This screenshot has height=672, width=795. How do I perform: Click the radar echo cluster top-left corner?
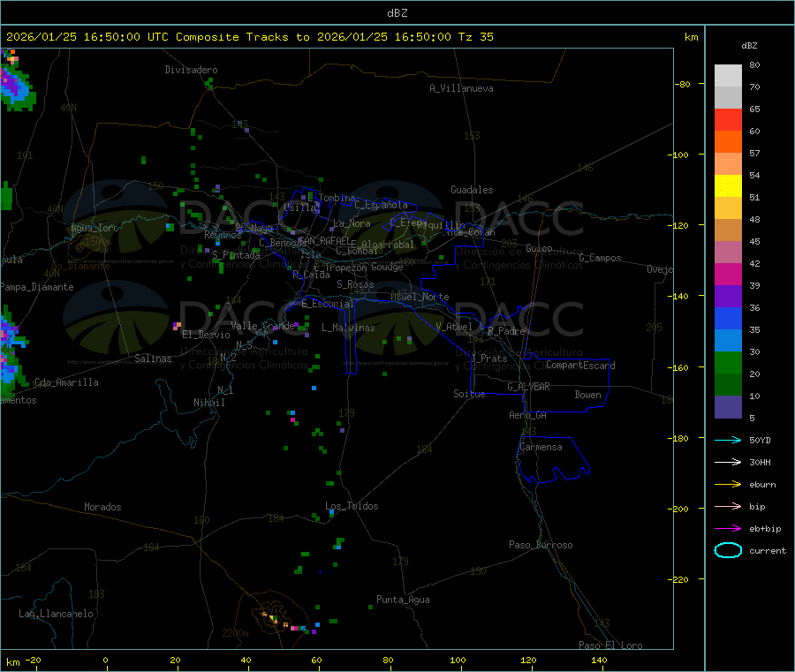coord(17,80)
